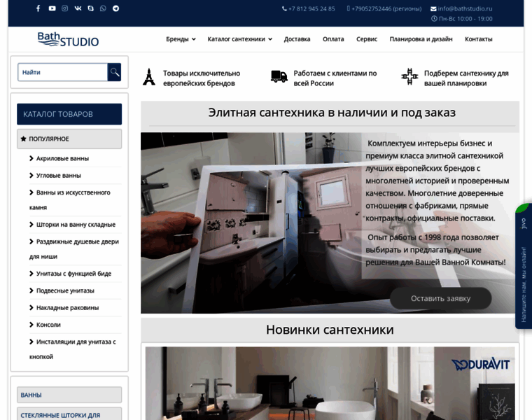Click the Duravit logo on banner
The image size is (532, 420).
click(x=480, y=365)
